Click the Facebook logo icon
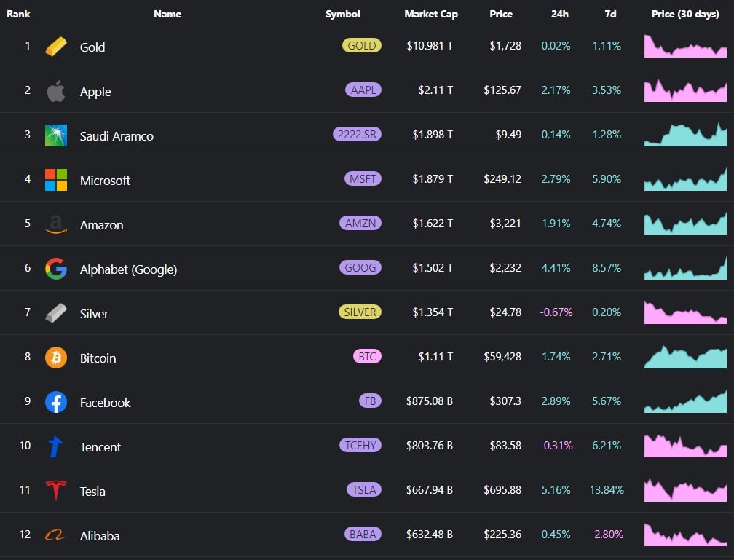 (x=56, y=402)
